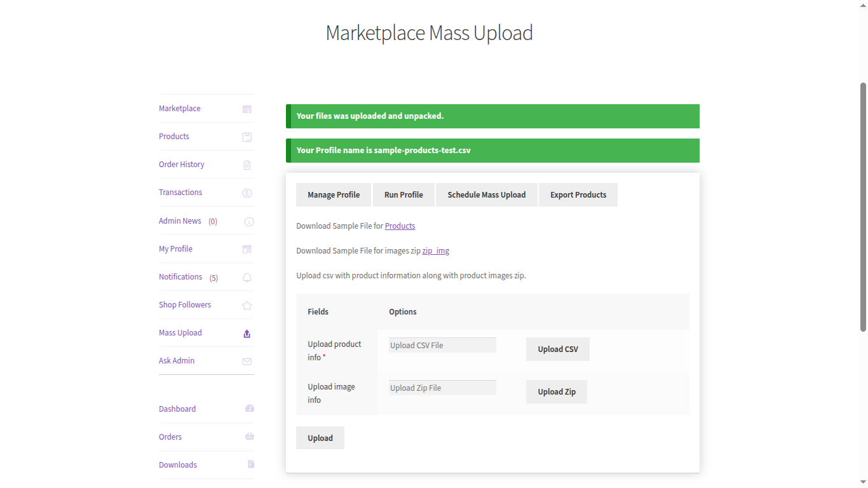Select the Products sidebar icon

pos(247,137)
